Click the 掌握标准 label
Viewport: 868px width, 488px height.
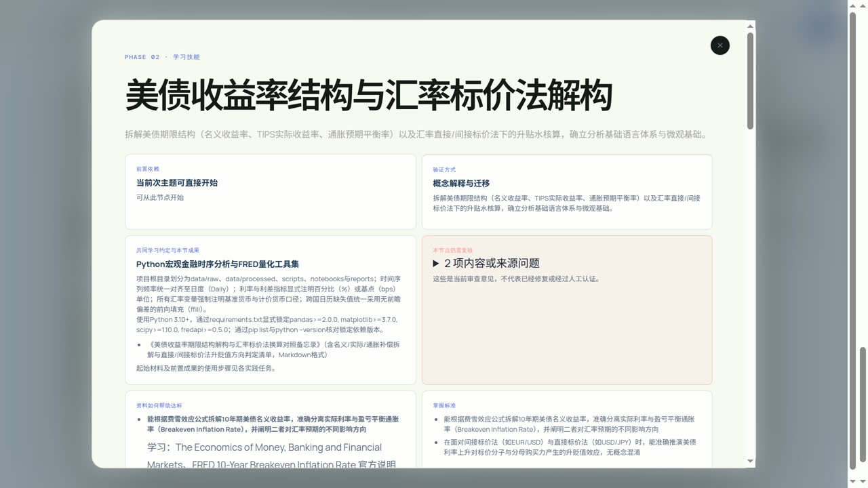pos(444,405)
